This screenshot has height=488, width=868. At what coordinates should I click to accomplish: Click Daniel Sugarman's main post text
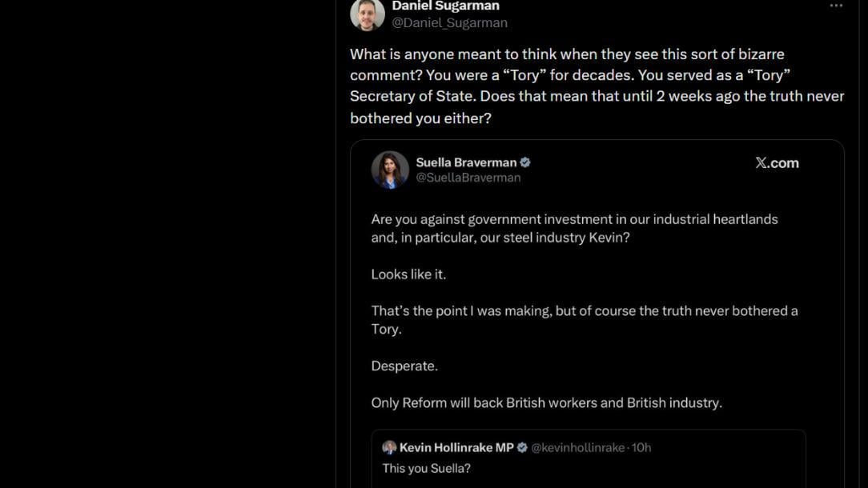[x=597, y=86]
